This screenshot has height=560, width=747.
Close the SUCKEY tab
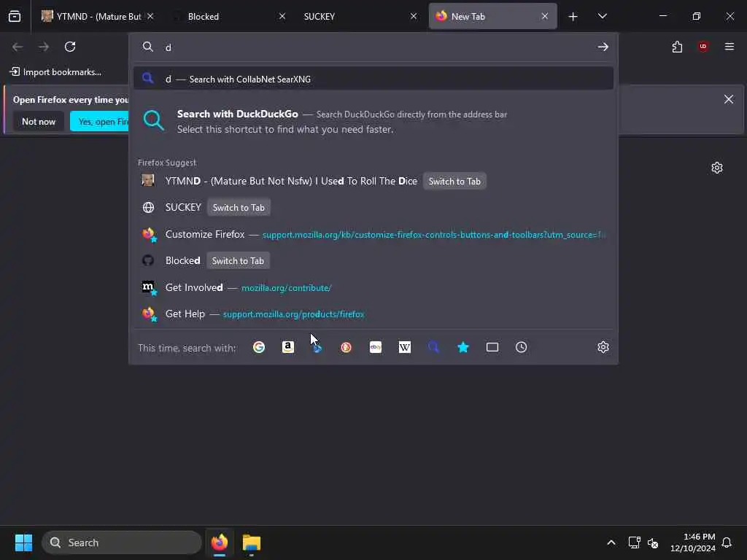[414, 16]
